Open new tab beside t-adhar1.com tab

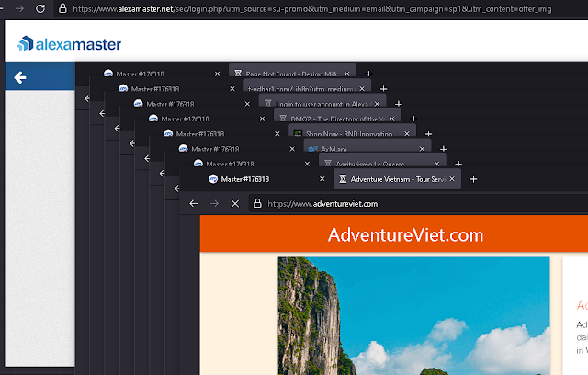click(384, 89)
